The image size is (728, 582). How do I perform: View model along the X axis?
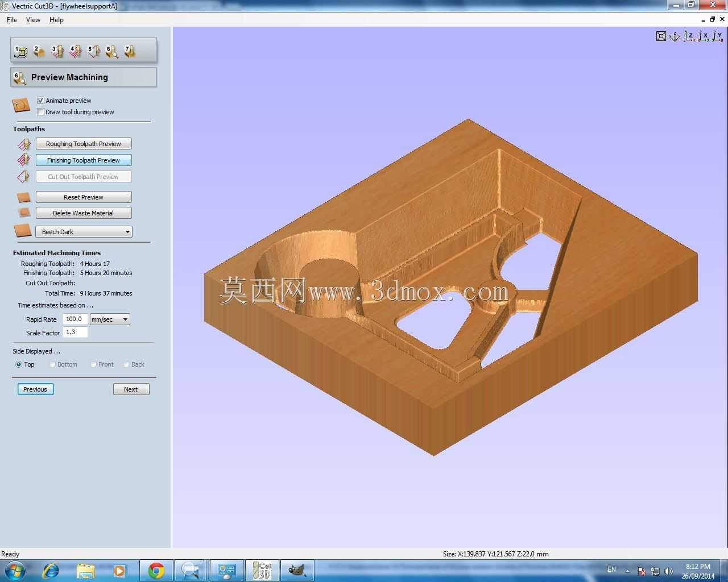704,36
